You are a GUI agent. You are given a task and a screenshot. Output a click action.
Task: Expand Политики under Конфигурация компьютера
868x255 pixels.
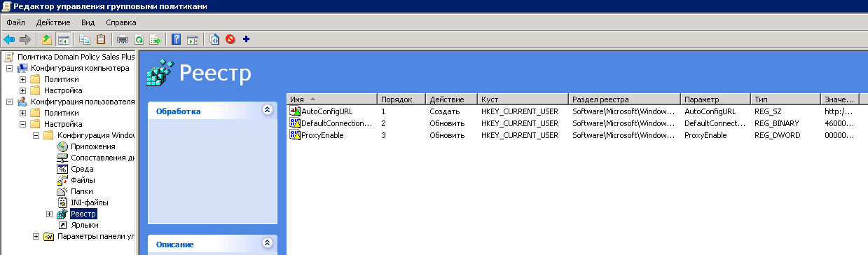click(22, 79)
